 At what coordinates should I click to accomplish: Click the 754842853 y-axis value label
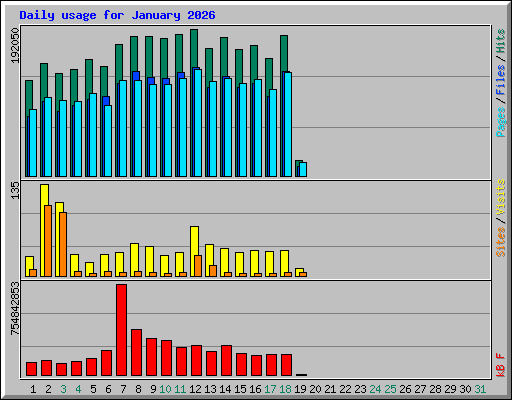pos(15,309)
